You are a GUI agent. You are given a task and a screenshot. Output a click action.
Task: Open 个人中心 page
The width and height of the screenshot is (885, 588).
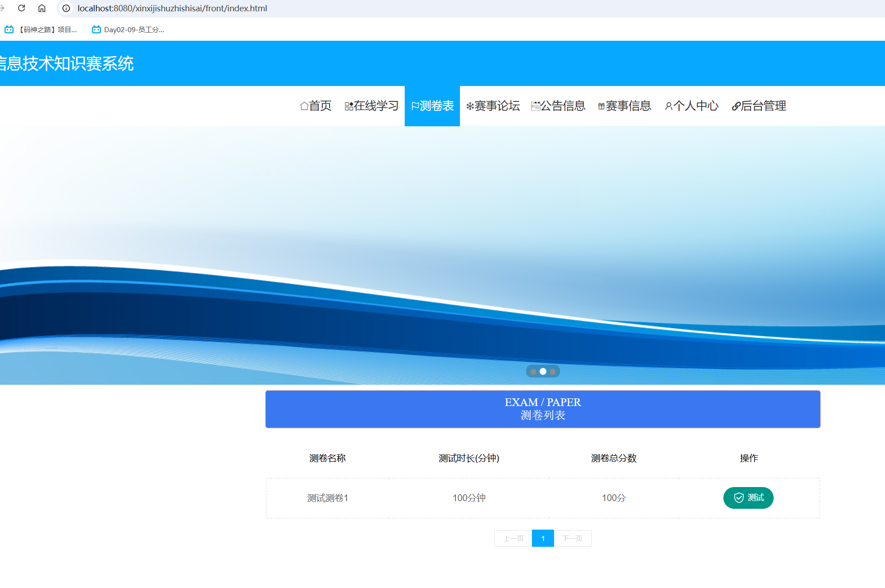[x=691, y=106]
